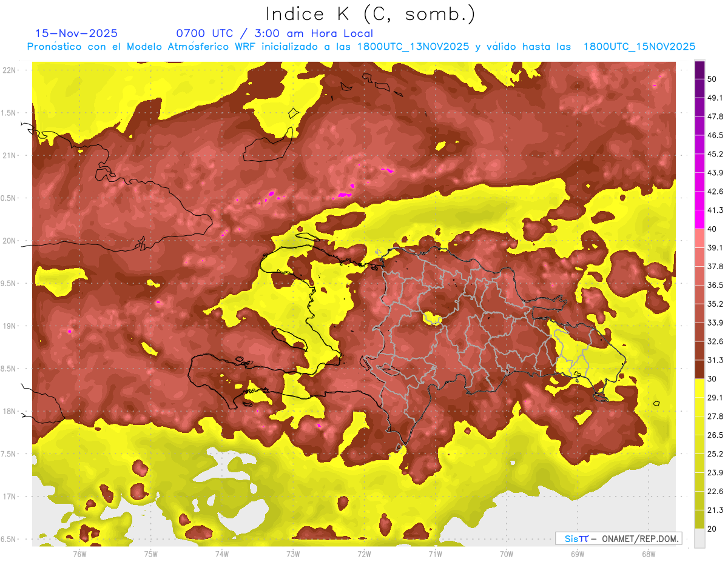Viewport: 728px width, 562px height.
Task: Click the colorbar value "27.8"
Action: pyautogui.click(x=715, y=416)
